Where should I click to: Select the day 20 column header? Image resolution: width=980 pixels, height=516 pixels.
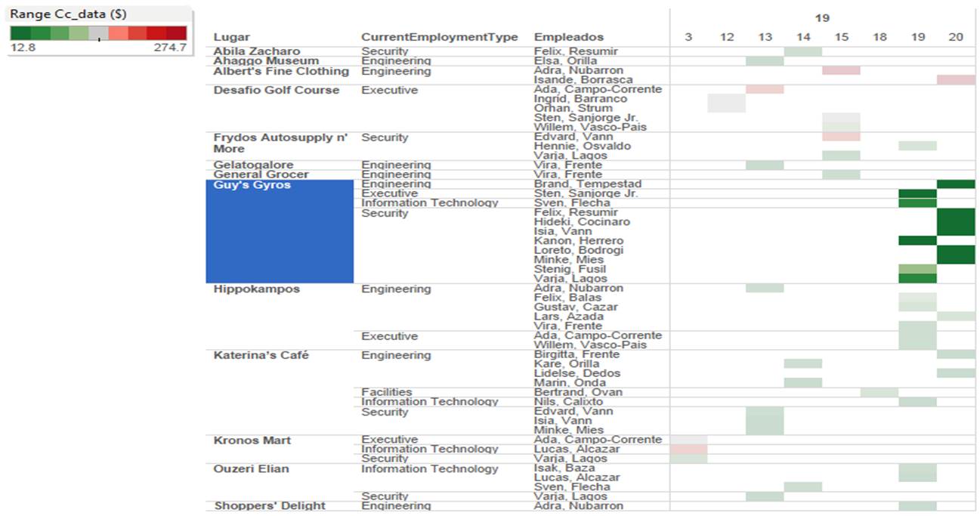point(956,37)
